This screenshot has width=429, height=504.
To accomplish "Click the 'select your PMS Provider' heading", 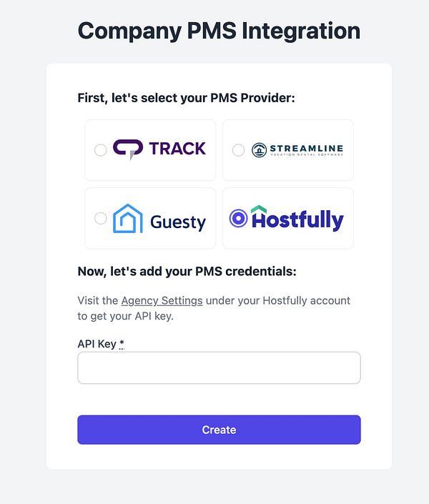I will (x=186, y=97).
